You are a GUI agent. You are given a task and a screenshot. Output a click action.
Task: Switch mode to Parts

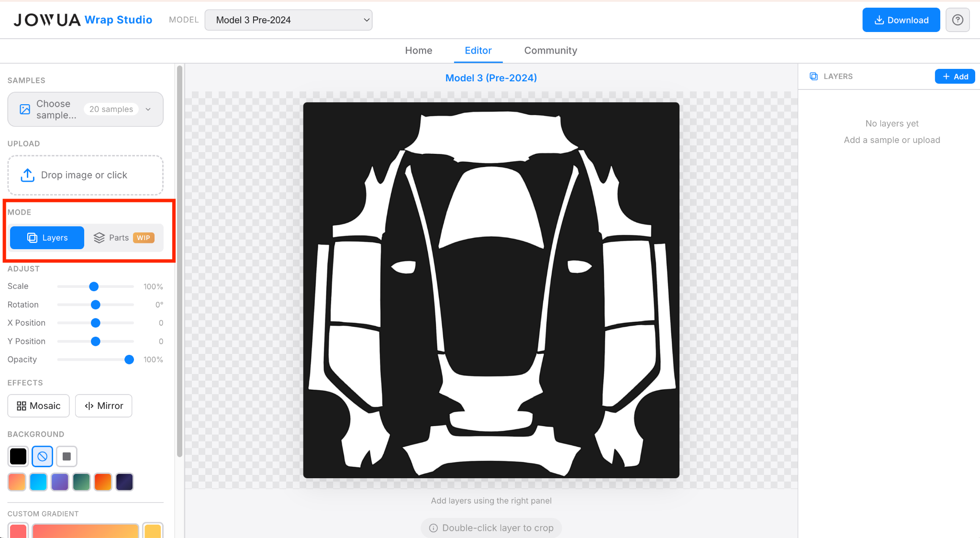click(119, 238)
